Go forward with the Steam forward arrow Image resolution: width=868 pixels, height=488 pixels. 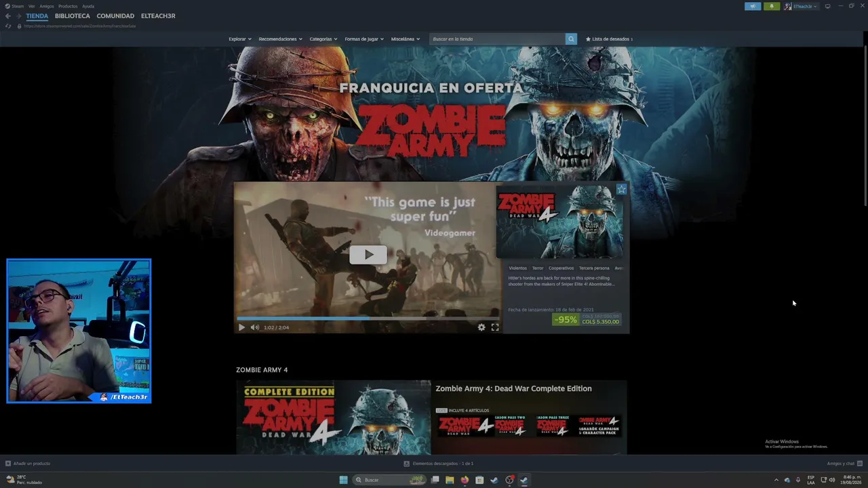tap(18, 16)
